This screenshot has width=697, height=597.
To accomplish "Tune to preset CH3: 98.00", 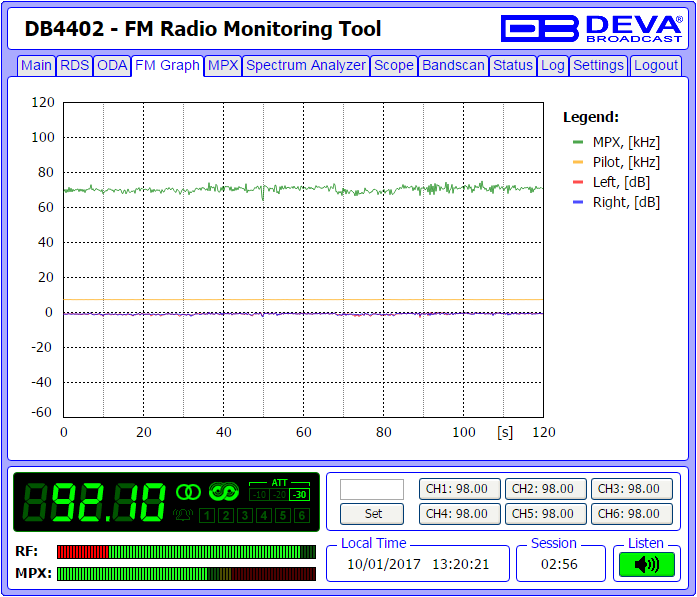I will click(x=632, y=489).
